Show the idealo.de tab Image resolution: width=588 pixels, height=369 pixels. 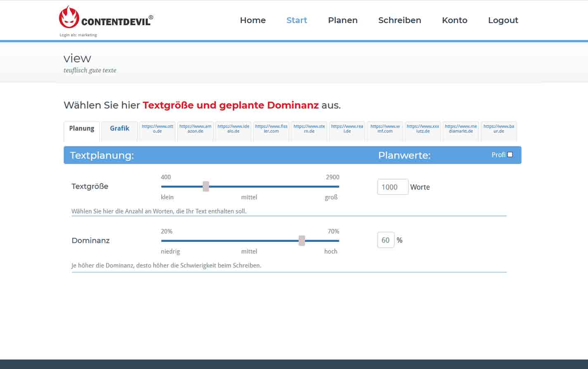pos(233,129)
